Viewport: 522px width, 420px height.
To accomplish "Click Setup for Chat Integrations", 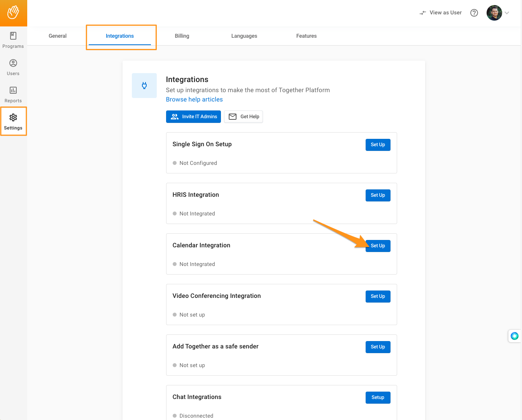I will [x=378, y=397].
